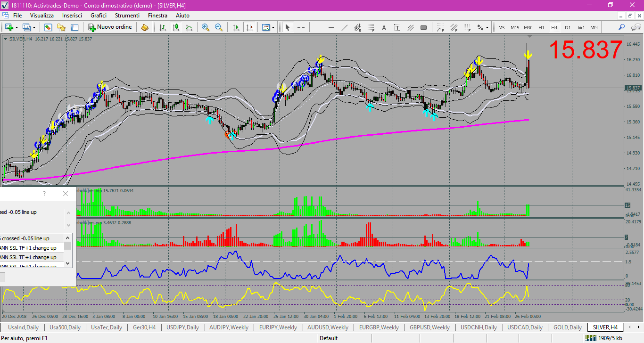Switch to the UsaTec,Daily chart tab
The width and height of the screenshot is (644, 343).
pos(106,327)
